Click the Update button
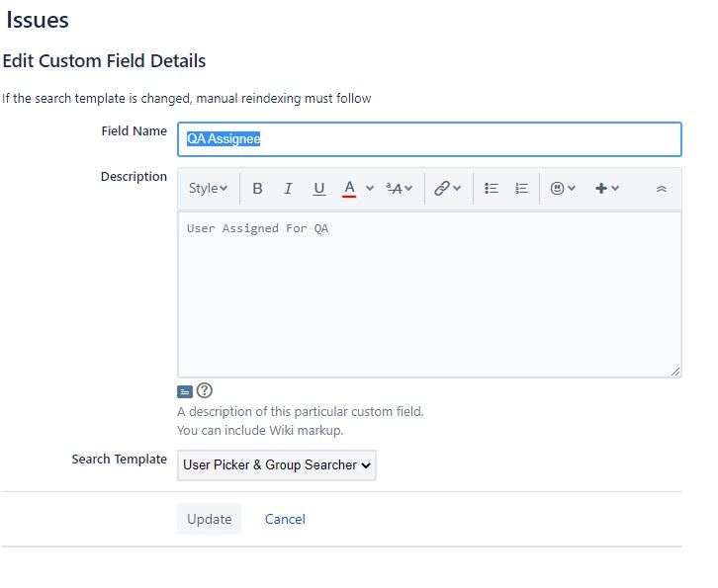Screen dimensions: 718x588 210,519
